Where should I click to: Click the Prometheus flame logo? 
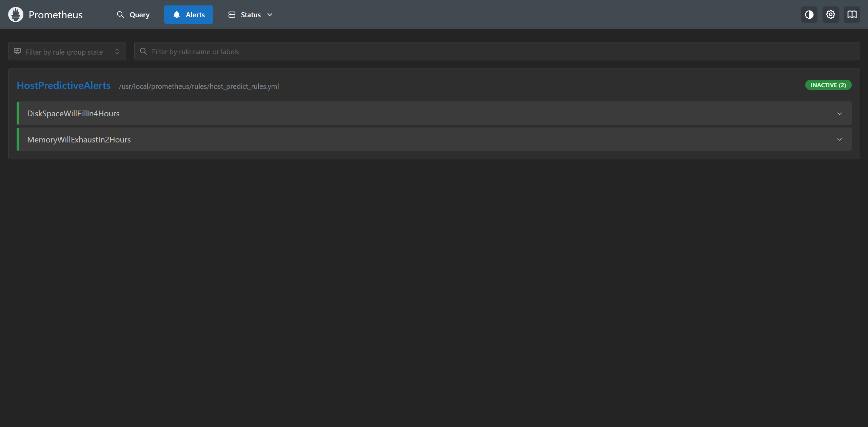[16, 15]
